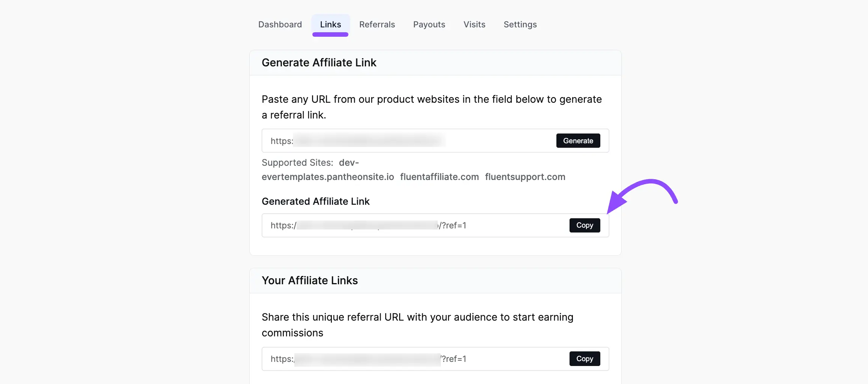Screen dimensions: 868x384
Task: Open the Visits tab
Action: pos(474,24)
